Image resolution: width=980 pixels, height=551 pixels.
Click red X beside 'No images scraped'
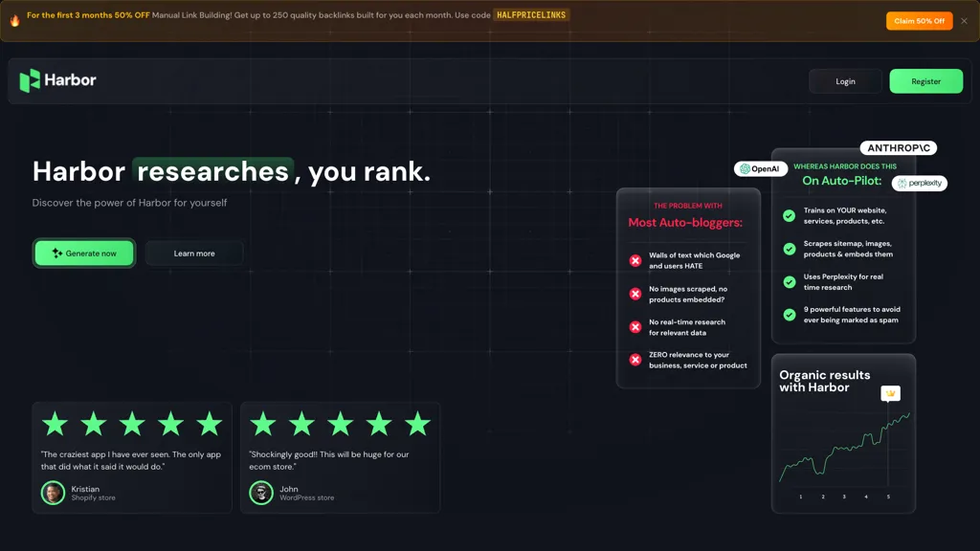(x=635, y=294)
